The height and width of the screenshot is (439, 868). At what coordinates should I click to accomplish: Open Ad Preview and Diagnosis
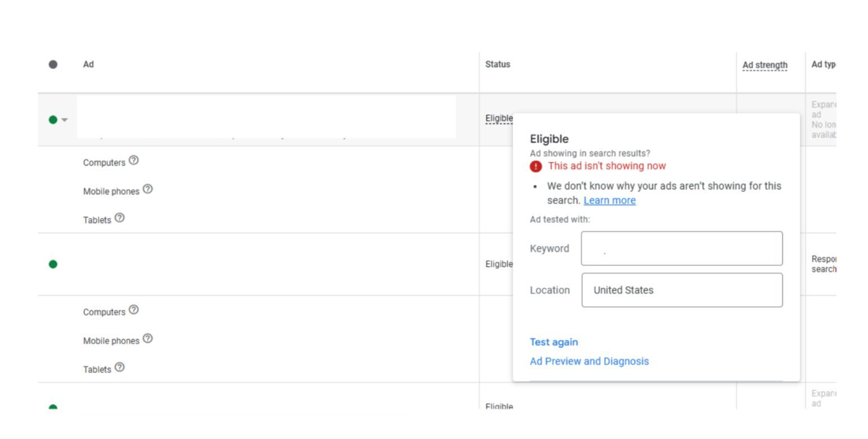590,361
